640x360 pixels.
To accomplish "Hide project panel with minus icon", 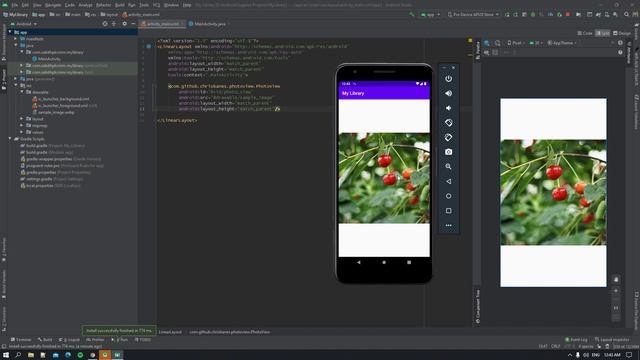I will [133, 24].
